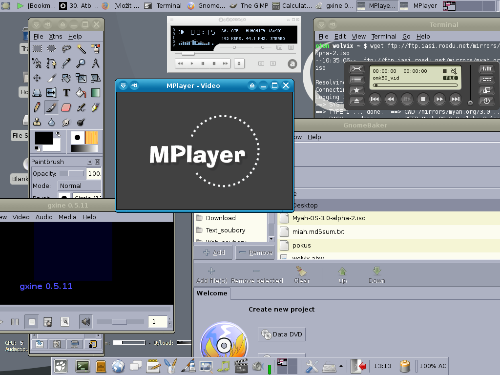Swap foreground and background colors in GIMP
Screen dimensions: 500x375
pos(58,134)
